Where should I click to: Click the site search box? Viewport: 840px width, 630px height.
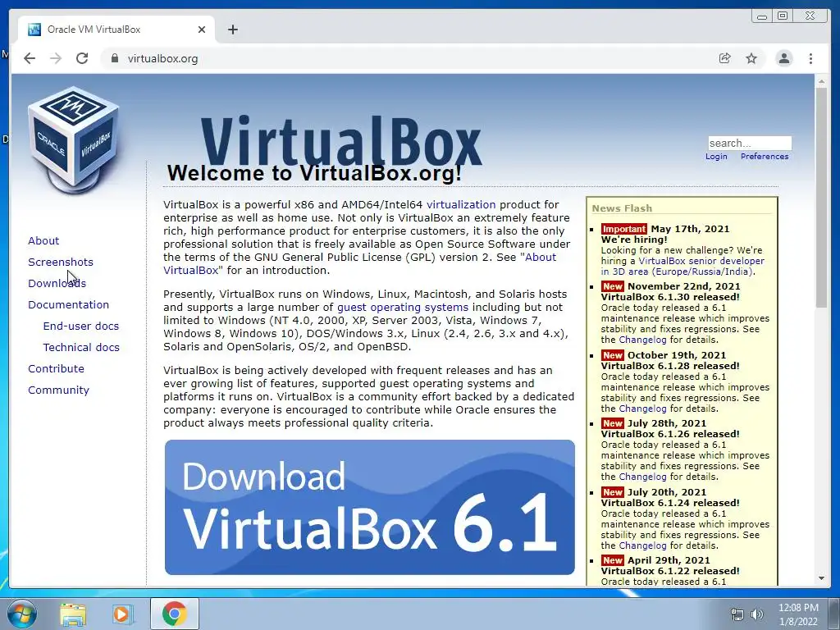pyautogui.click(x=750, y=143)
